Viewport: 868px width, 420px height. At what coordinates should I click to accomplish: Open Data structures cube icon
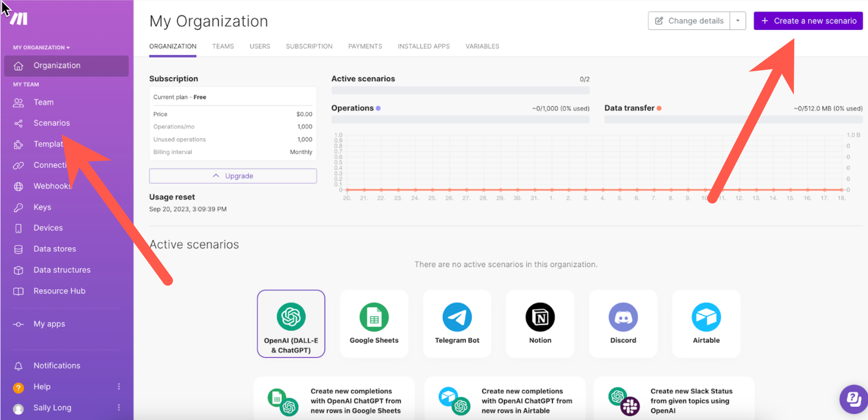click(x=18, y=270)
